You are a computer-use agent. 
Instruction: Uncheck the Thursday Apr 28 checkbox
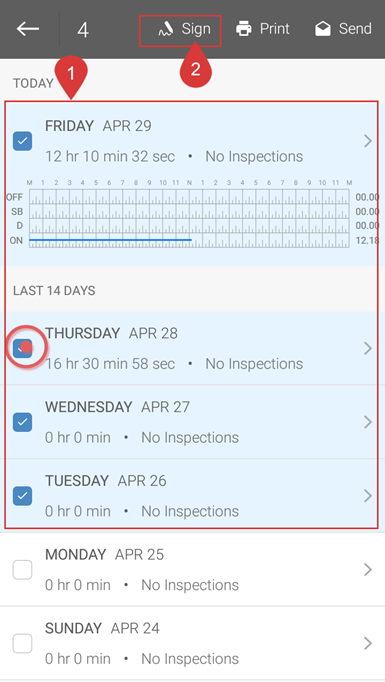(22, 348)
